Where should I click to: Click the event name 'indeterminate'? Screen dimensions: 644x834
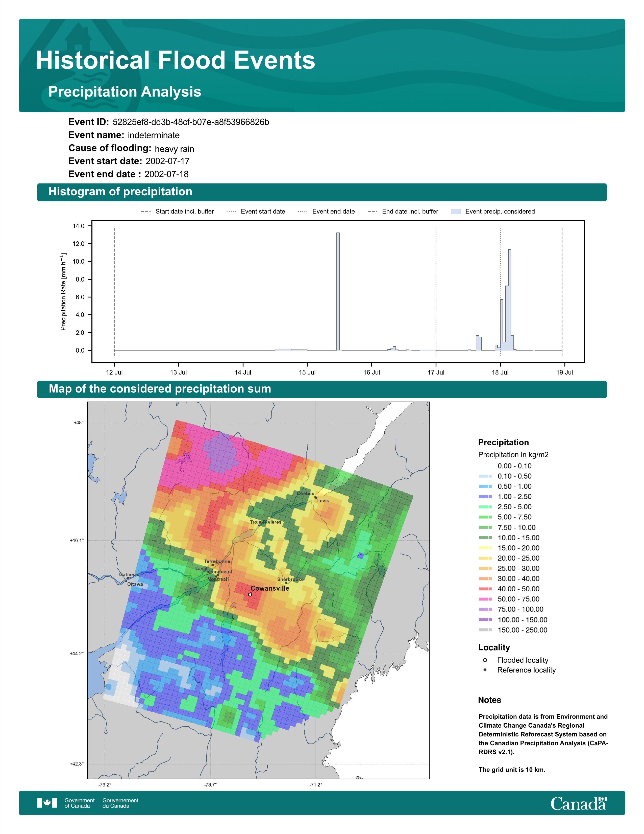point(154,135)
